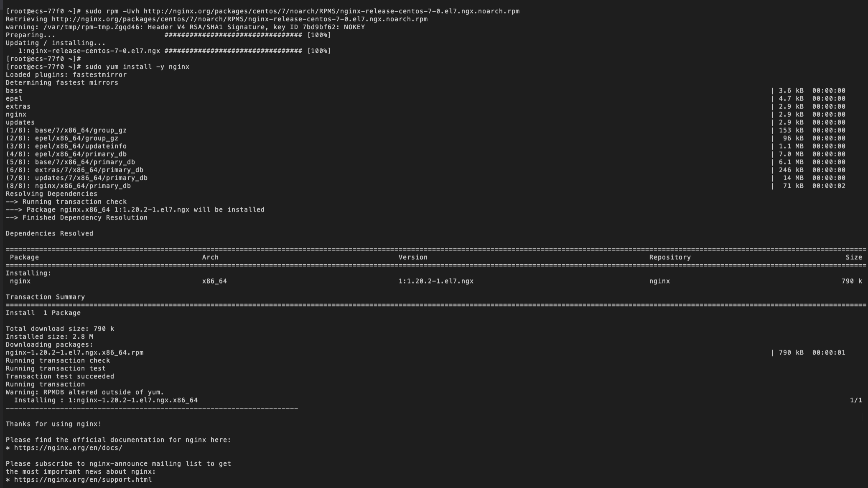Click the NOKEY warning line

click(185, 27)
